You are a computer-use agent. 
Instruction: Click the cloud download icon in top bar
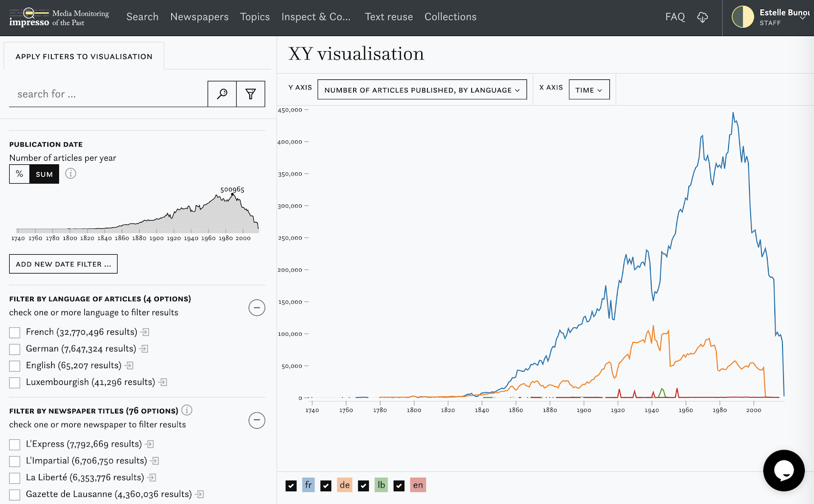pyautogui.click(x=703, y=17)
